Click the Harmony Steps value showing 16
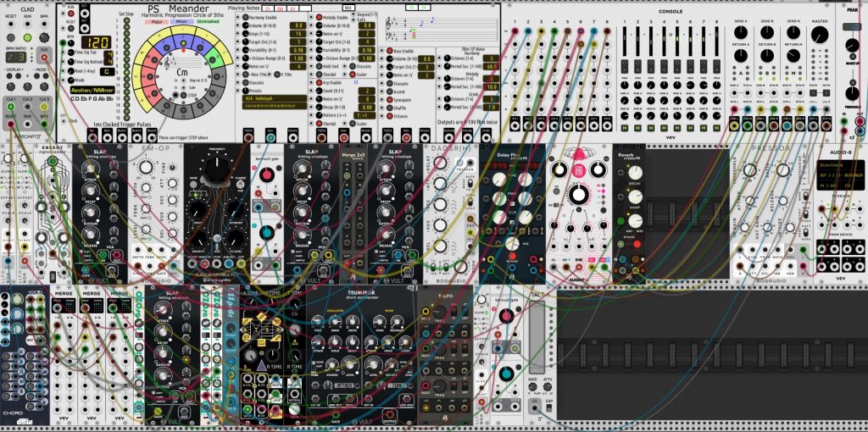This screenshot has width=868, height=432. pos(298,34)
